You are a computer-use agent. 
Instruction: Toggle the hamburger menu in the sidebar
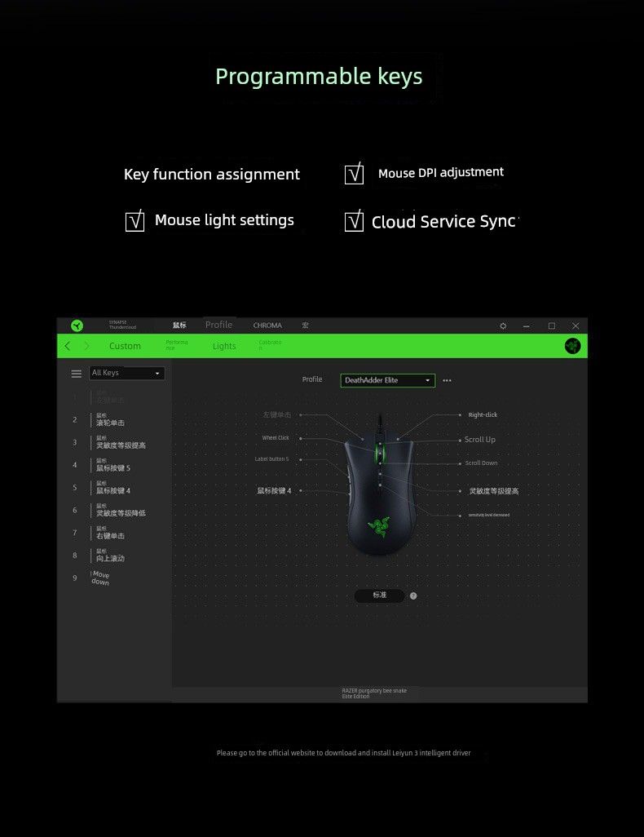point(77,374)
